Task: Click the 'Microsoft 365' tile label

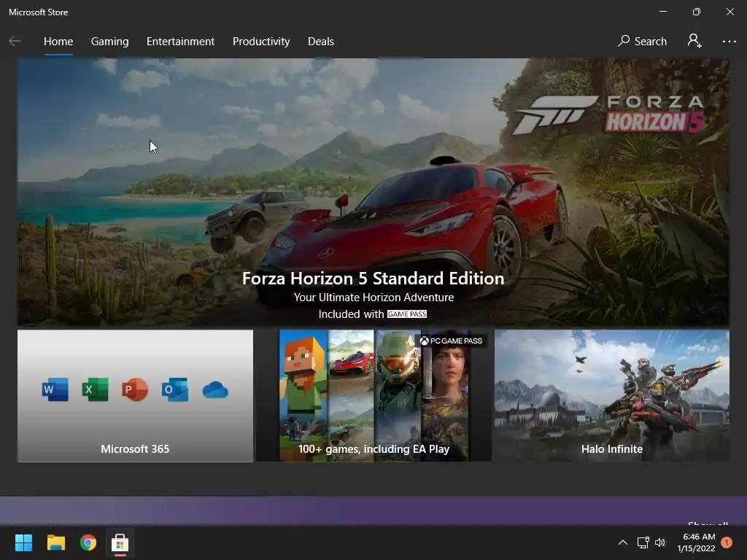Action: point(135,448)
